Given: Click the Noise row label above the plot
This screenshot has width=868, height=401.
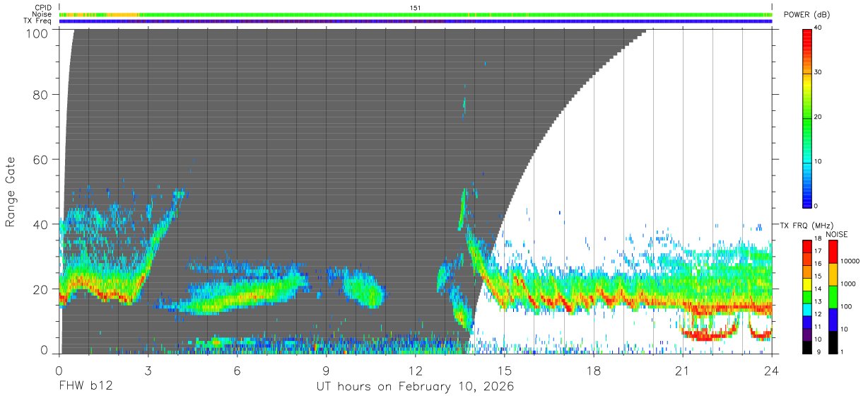Looking at the screenshot, I should [42, 14].
